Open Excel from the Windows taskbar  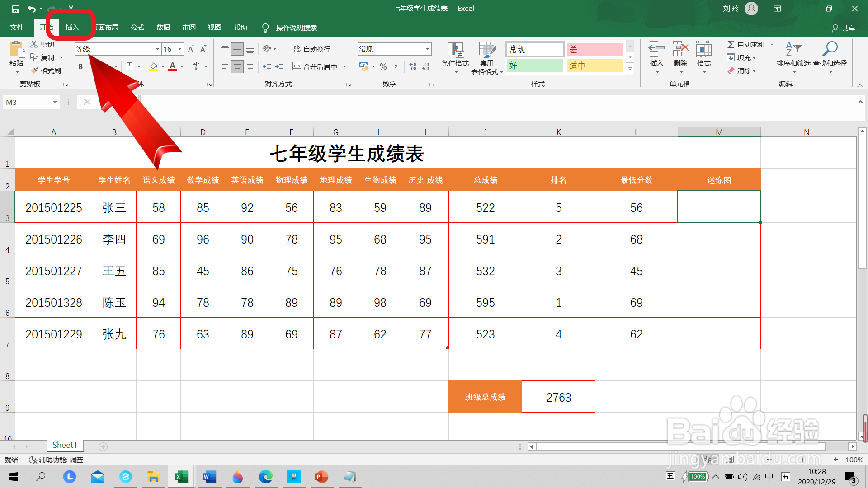[x=181, y=477]
